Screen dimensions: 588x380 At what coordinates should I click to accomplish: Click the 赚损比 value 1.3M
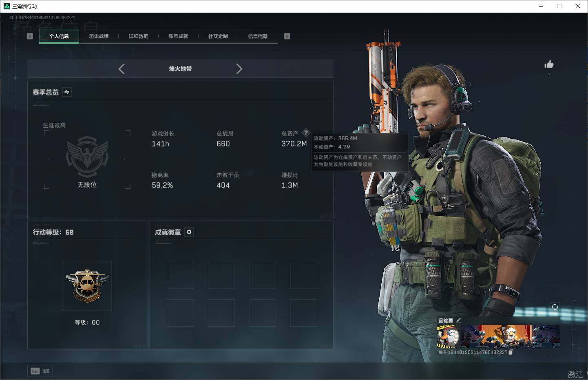[290, 186]
